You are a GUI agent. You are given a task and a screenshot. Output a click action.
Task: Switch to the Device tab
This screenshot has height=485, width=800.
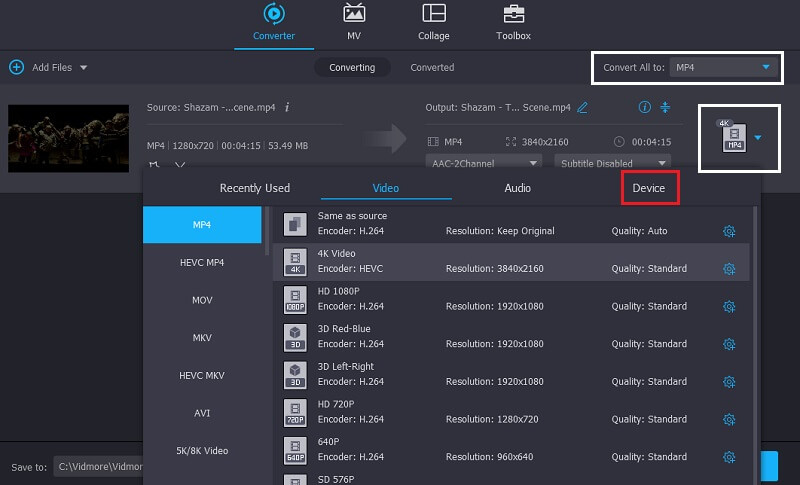649,188
